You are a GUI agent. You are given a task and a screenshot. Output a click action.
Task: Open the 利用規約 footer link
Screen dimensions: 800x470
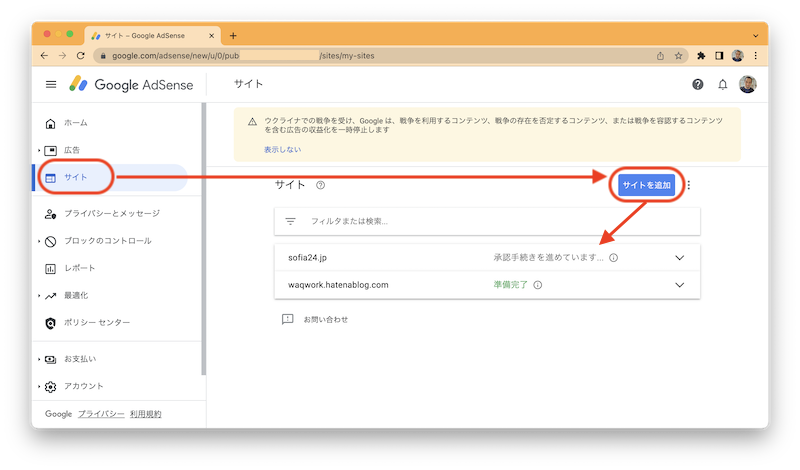click(145, 414)
